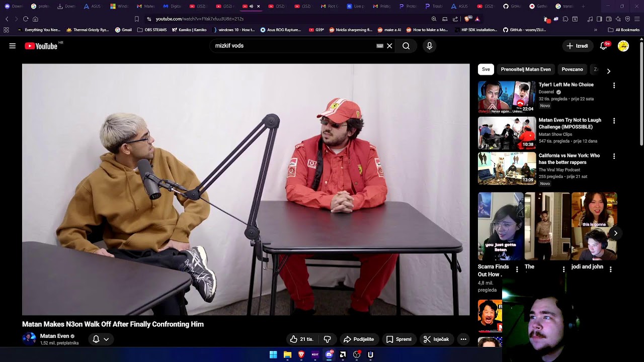Open options for Try Not to Laugh Challenge video
Screen dimensions: 644x362
click(x=614, y=121)
